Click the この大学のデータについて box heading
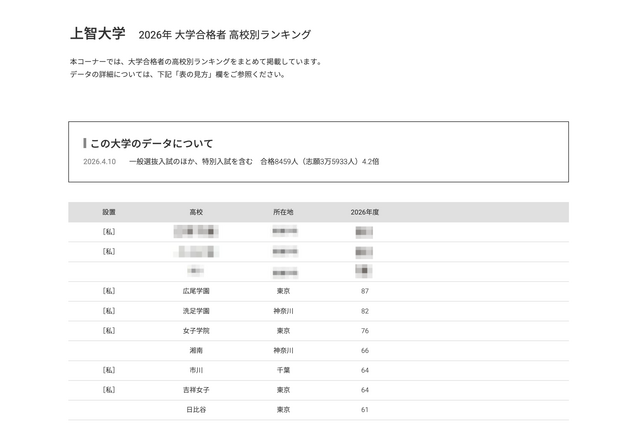 (151, 144)
